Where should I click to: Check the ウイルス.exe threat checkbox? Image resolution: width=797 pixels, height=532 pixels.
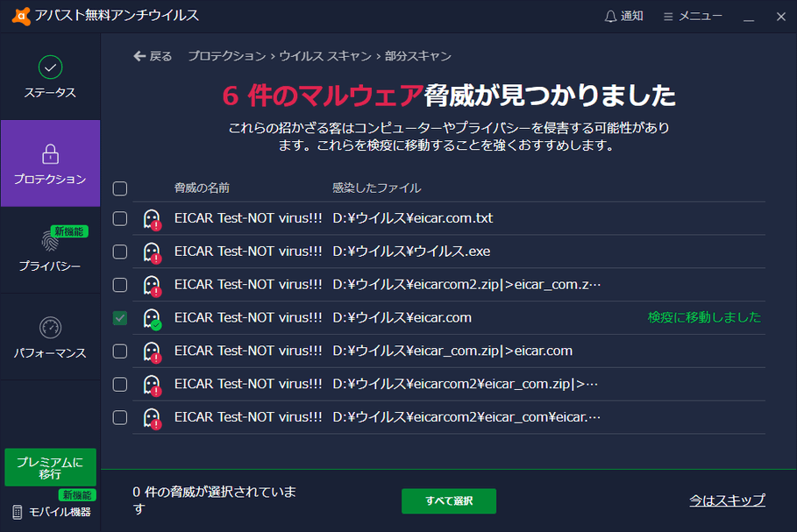point(120,252)
